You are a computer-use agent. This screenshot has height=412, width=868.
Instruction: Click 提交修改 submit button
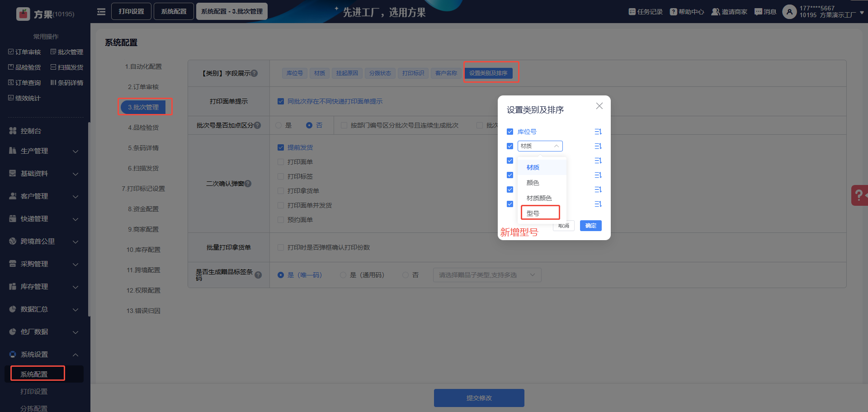[479, 398]
